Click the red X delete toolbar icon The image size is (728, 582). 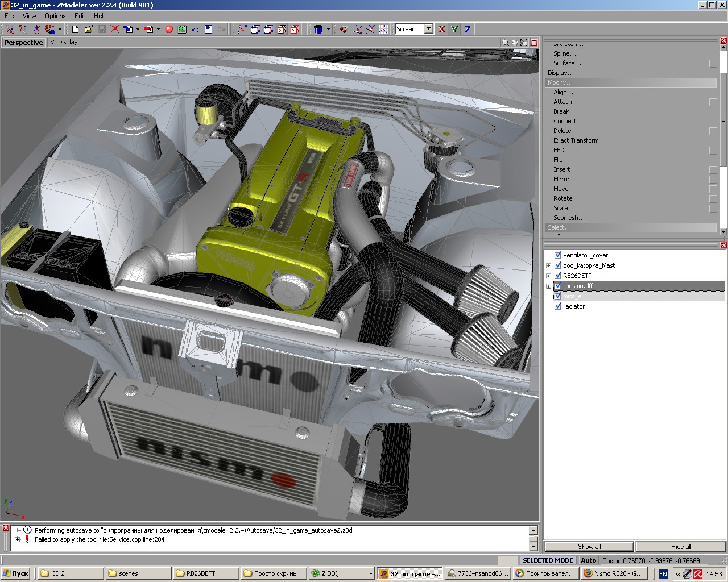click(115, 29)
